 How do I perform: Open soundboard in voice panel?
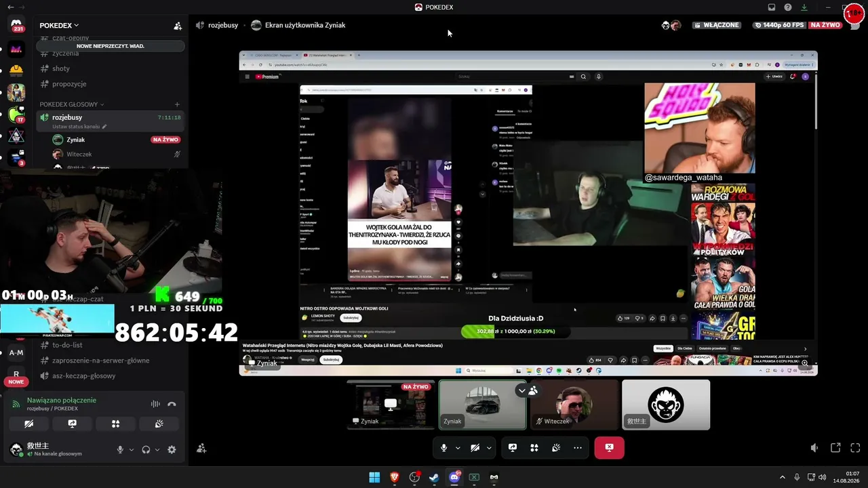click(x=159, y=424)
